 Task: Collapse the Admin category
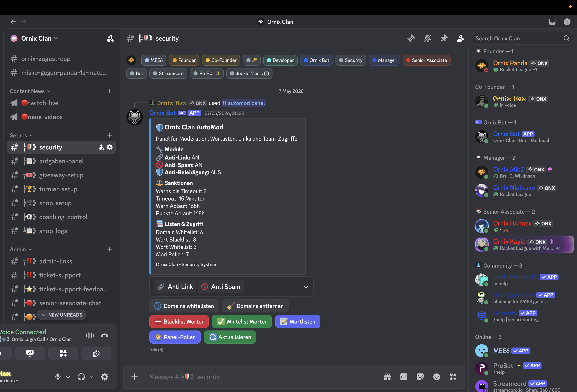(21, 249)
